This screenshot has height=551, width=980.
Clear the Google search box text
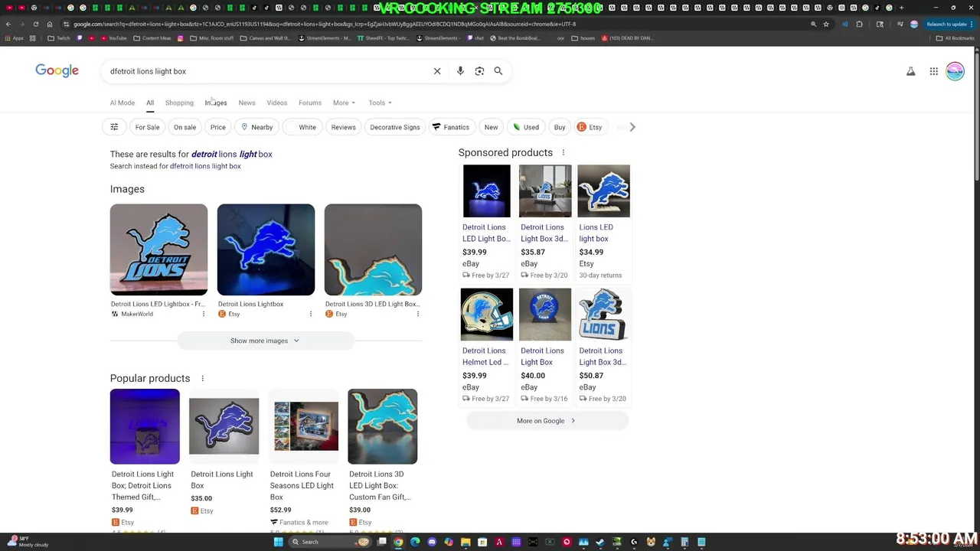coord(437,71)
